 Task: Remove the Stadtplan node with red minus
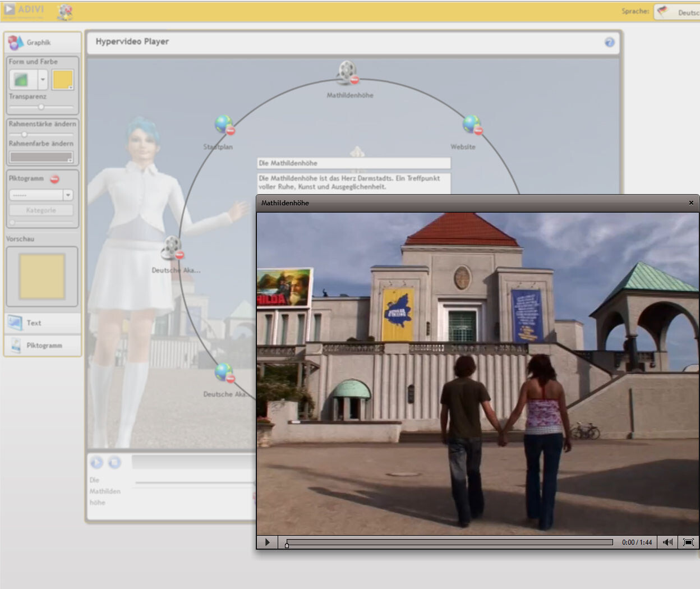coord(230,131)
